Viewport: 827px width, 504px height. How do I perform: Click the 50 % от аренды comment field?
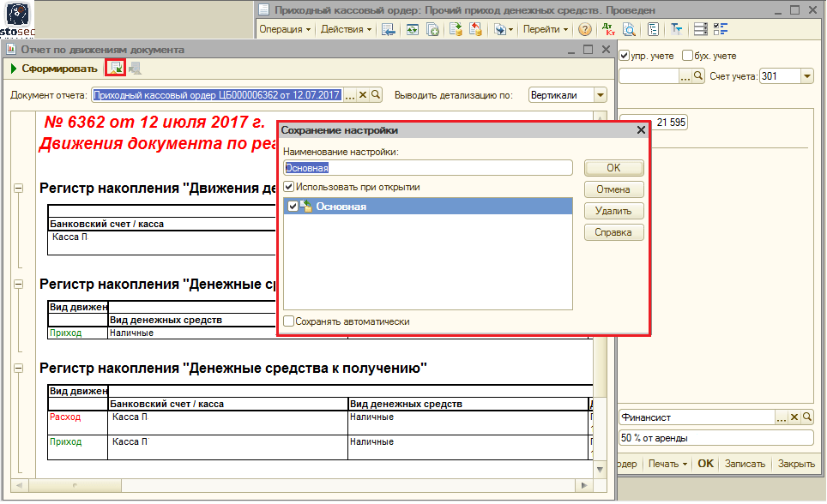[x=715, y=438]
